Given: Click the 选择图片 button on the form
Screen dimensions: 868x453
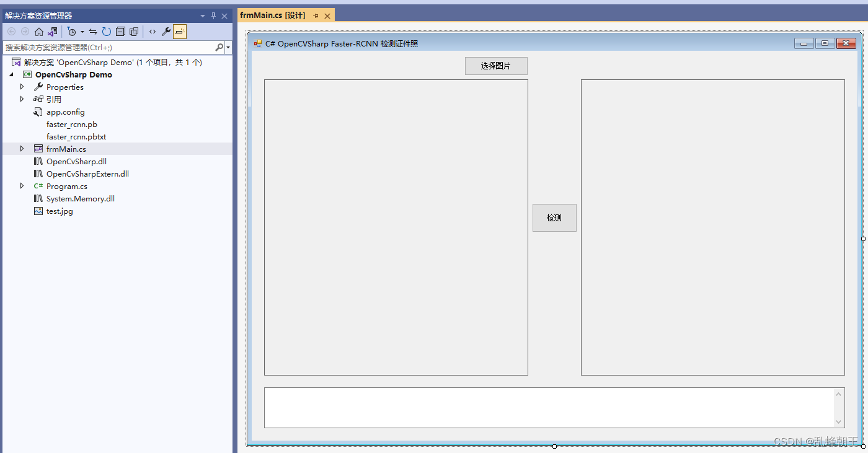Looking at the screenshot, I should (496, 66).
